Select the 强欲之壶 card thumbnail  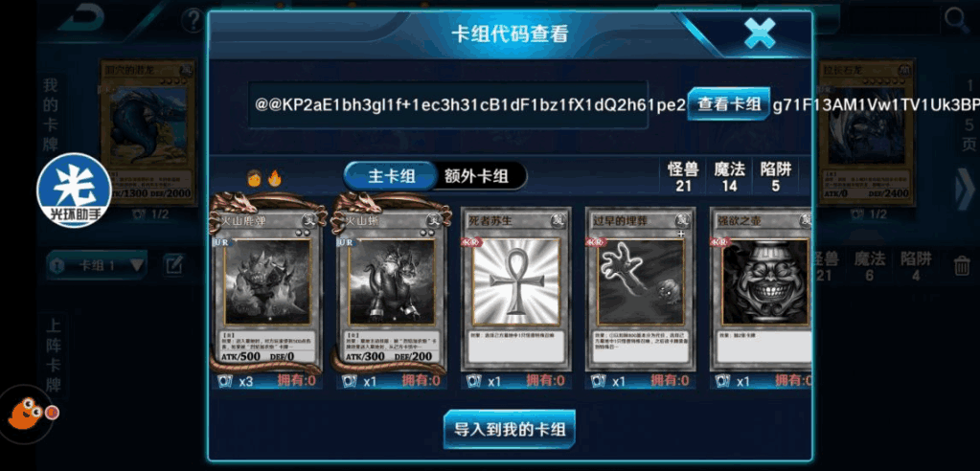(762, 290)
